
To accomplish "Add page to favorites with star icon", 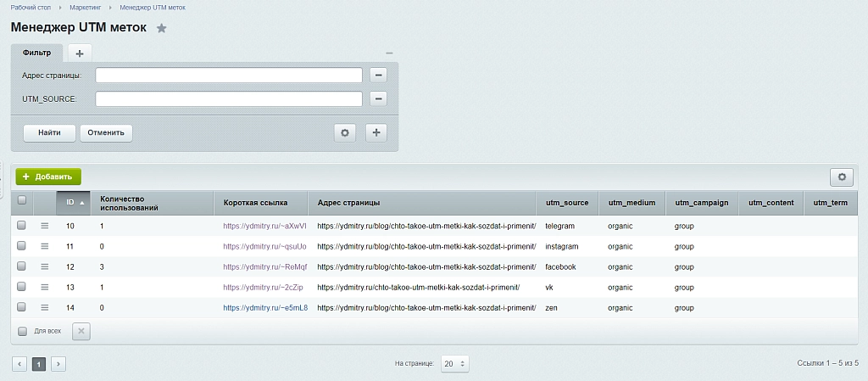I will point(161,28).
